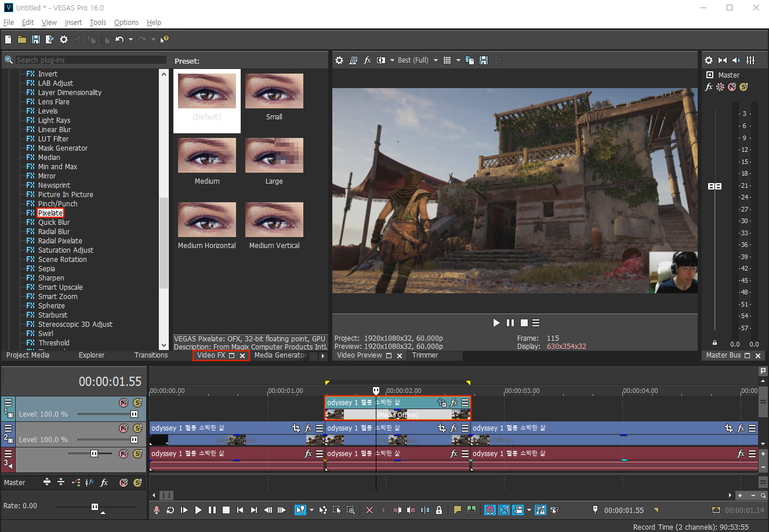Open the Master Bus audio properties gear
Image resolution: width=769 pixels, height=532 pixels.
709,60
